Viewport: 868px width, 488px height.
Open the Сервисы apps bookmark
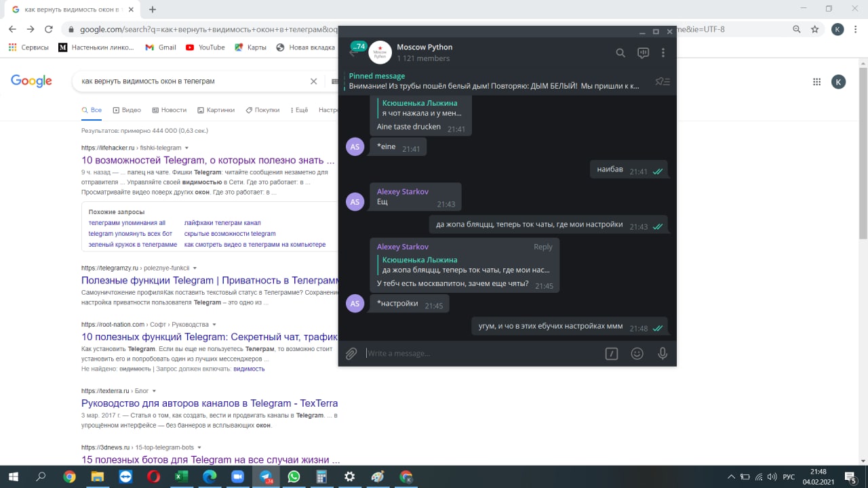click(x=28, y=47)
